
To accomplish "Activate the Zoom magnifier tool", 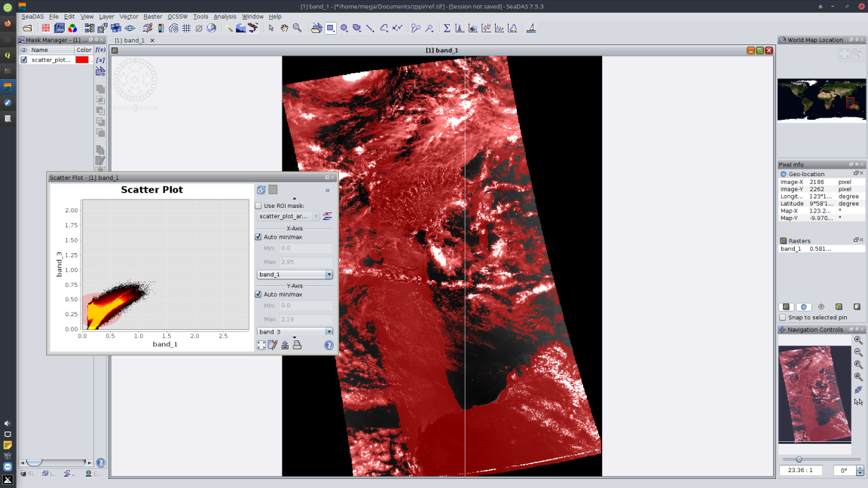I will coord(298,28).
